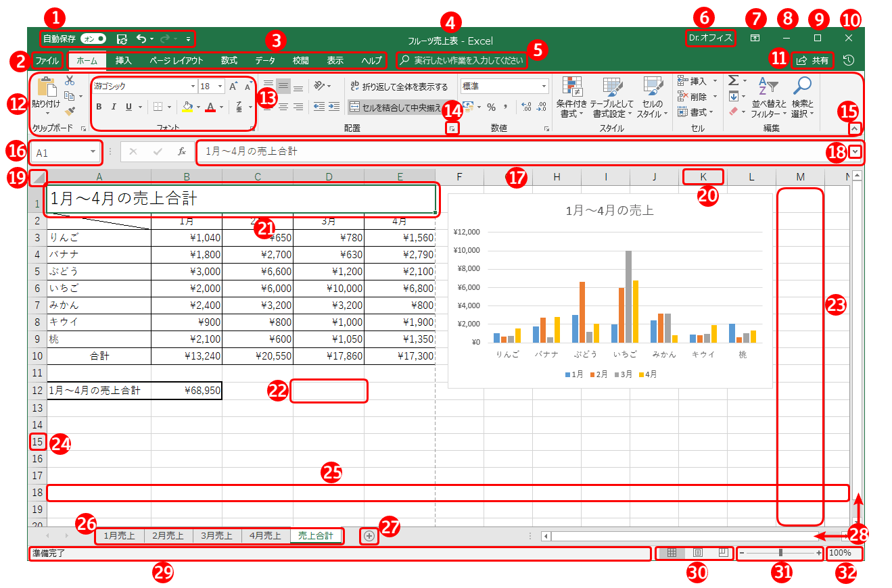Click the Ribbon Display Options icon in the title bar
Screen dimensions: 892x588
point(755,39)
